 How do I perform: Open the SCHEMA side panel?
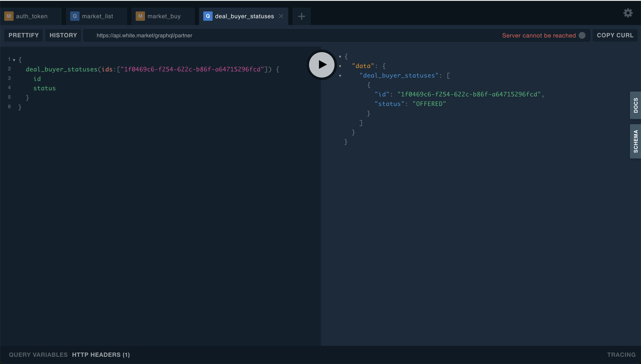pos(635,141)
